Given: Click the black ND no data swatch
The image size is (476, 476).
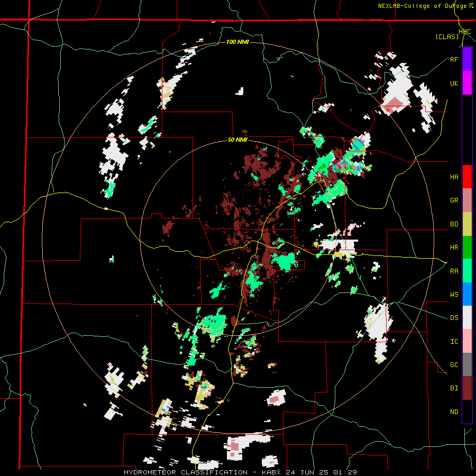Looking at the screenshot, I should coord(467,411).
